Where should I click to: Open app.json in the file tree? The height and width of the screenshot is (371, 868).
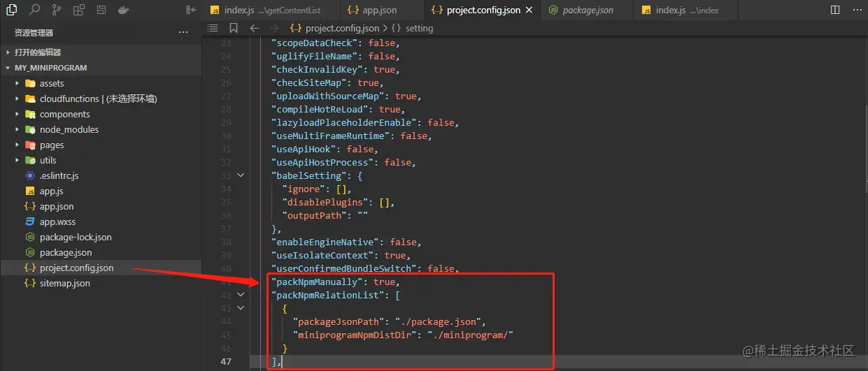point(101,206)
